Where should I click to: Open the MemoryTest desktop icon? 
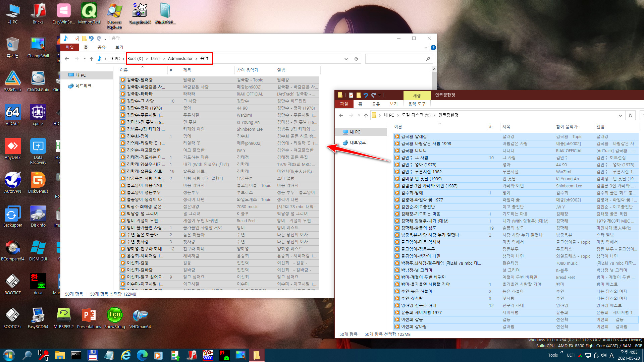click(x=89, y=13)
